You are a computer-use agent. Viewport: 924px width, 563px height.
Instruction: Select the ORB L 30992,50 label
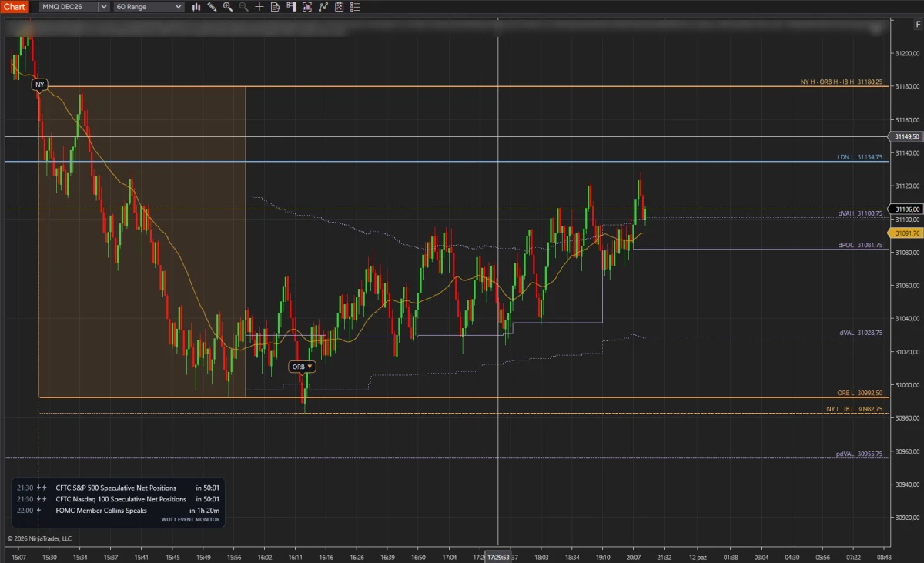(x=860, y=393)
